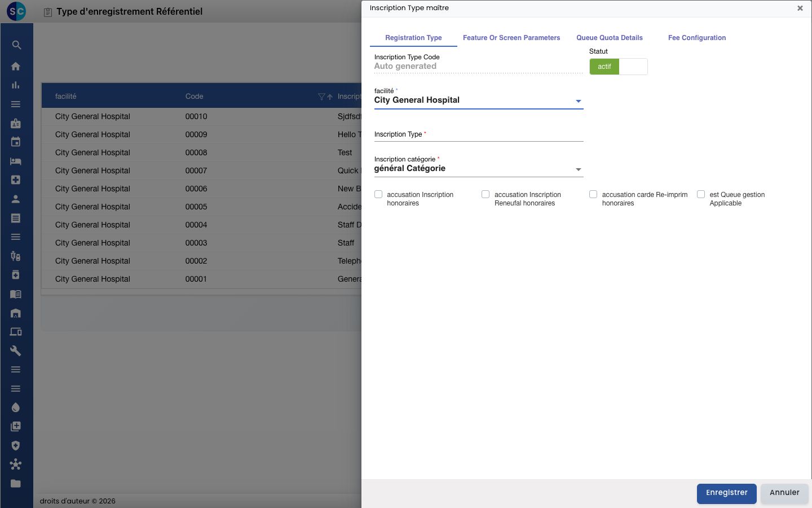Select code cell 00010 in the table
Screen dimensions: 812x508
pyautogui.click(x=196, y=116)
